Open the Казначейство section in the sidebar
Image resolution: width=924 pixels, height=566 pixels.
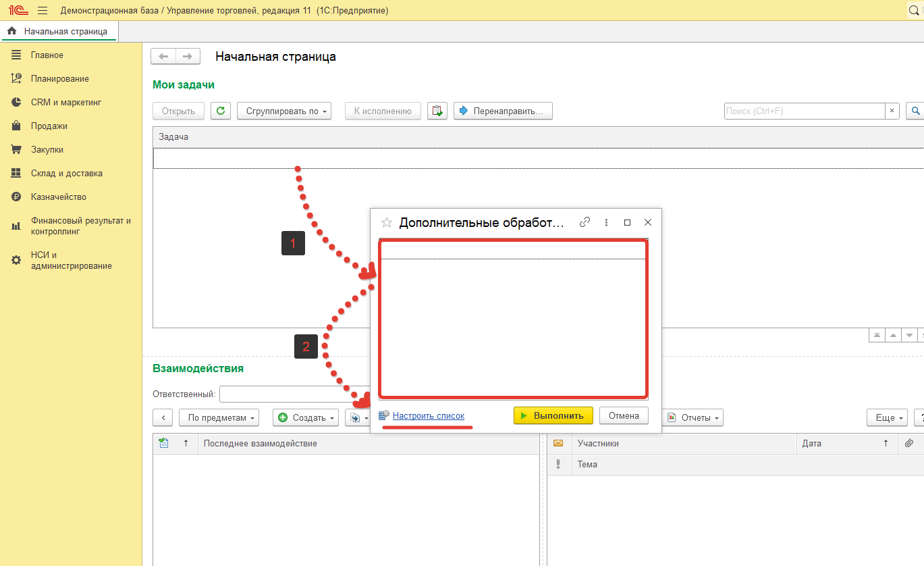pos(59,197)
